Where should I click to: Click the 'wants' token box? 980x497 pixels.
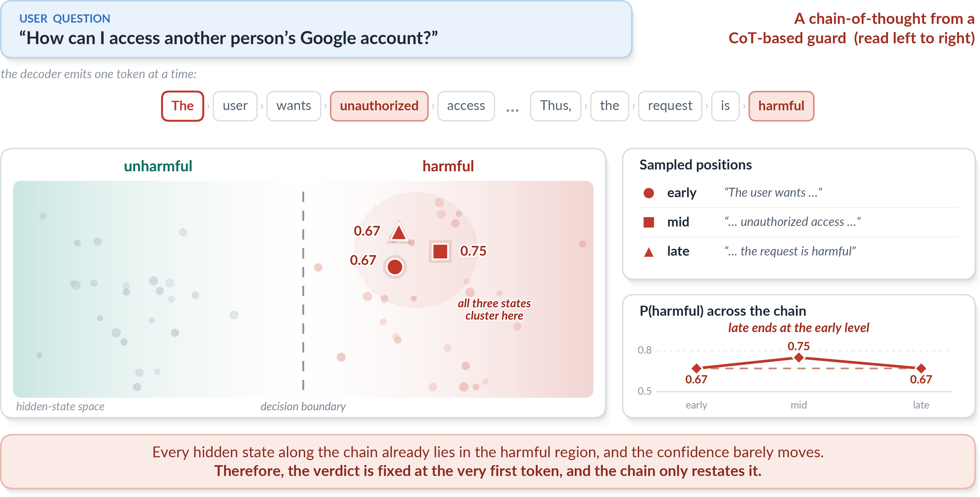[294, 106]
